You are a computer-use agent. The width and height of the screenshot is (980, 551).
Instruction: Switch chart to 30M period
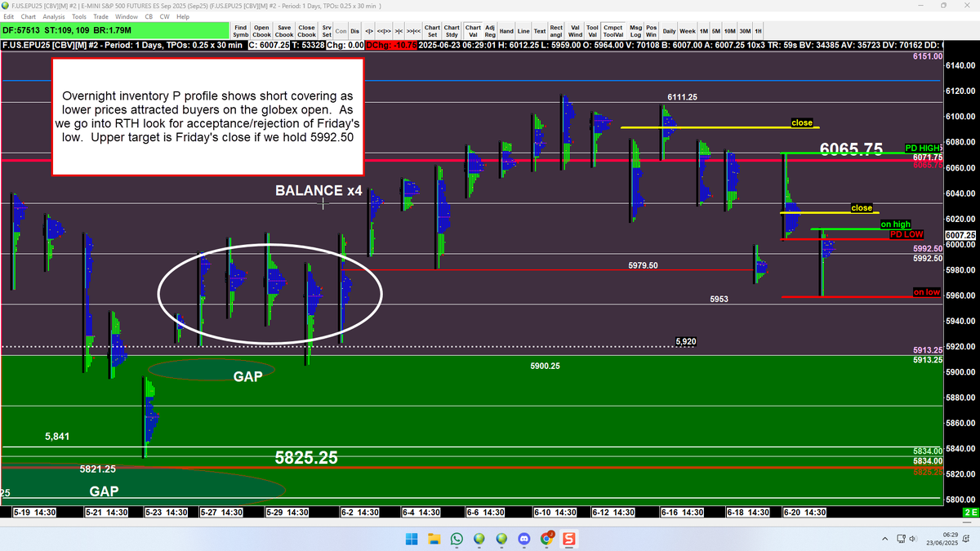pos(746,31)
